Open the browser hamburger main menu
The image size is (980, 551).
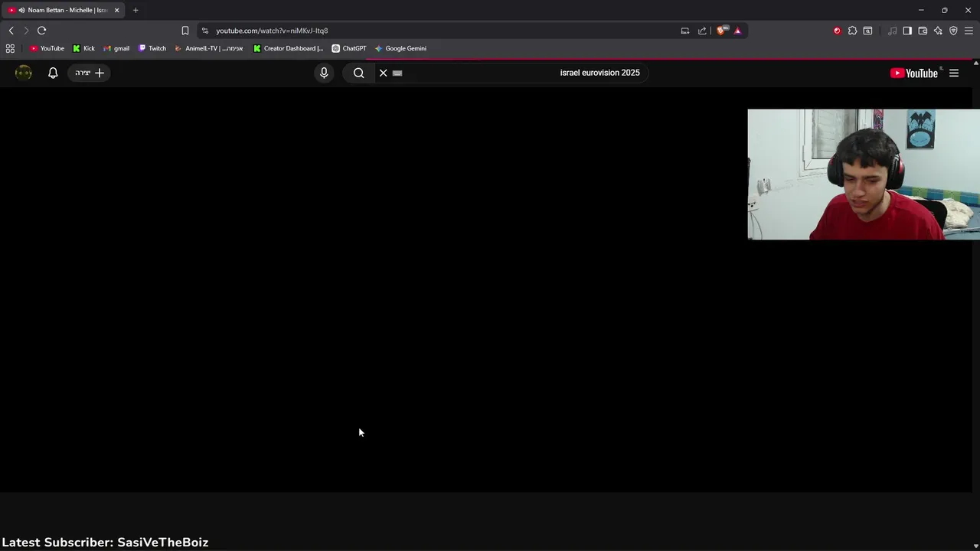point(969,31)
